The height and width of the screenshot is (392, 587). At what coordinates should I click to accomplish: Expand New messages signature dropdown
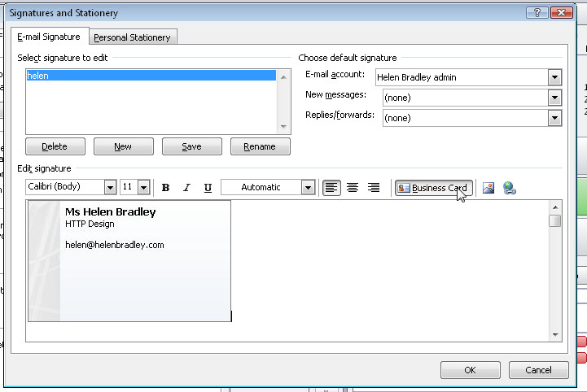(554, 98)
